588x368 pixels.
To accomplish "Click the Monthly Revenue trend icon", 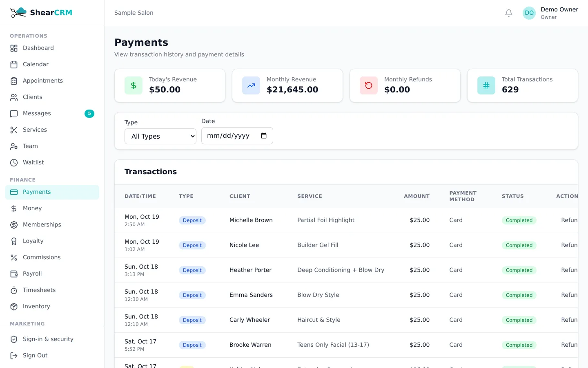I will 251,85.
